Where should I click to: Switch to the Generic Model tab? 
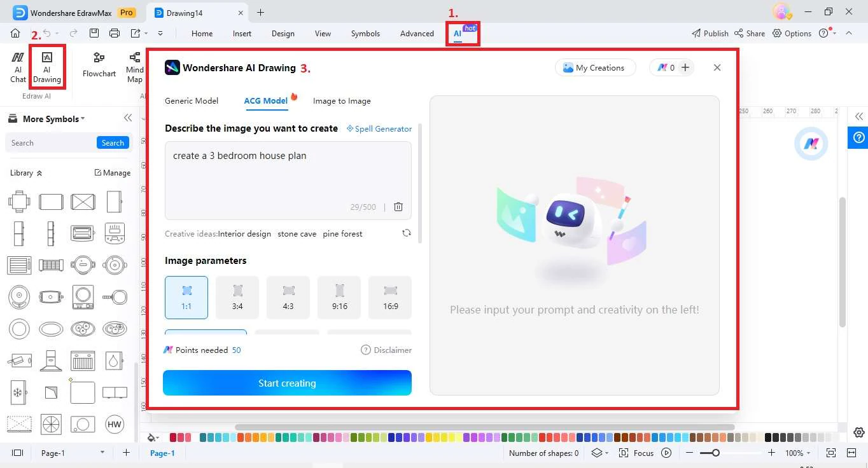tap(192, 100)
